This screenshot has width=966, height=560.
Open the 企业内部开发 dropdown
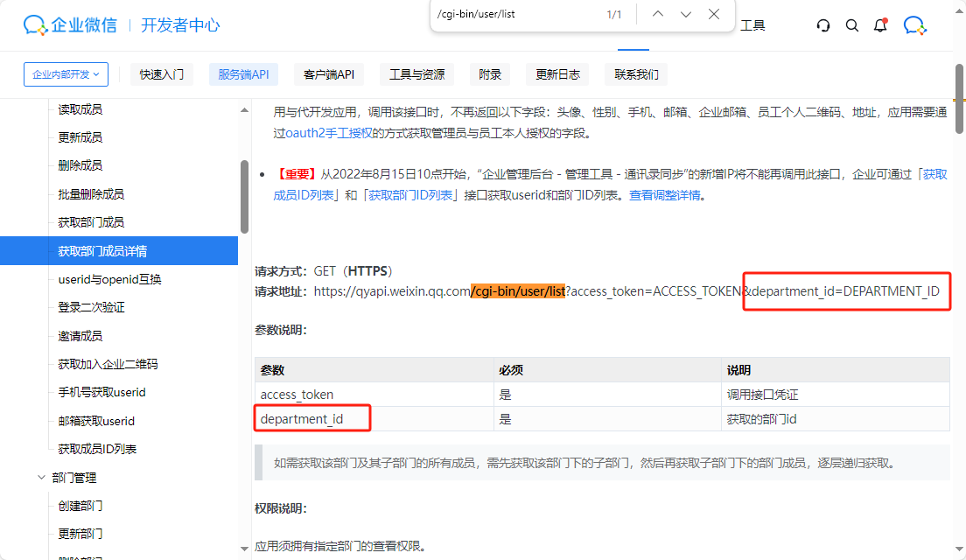[65, 73]
